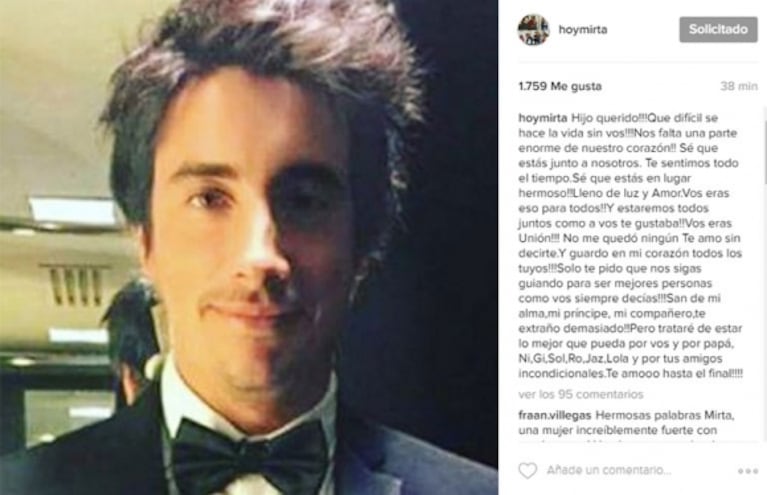Image resolution: width=767 pixels, height=495 pixels.
Task: View the 1.759 Me gusta likes list
Action: 560,86
